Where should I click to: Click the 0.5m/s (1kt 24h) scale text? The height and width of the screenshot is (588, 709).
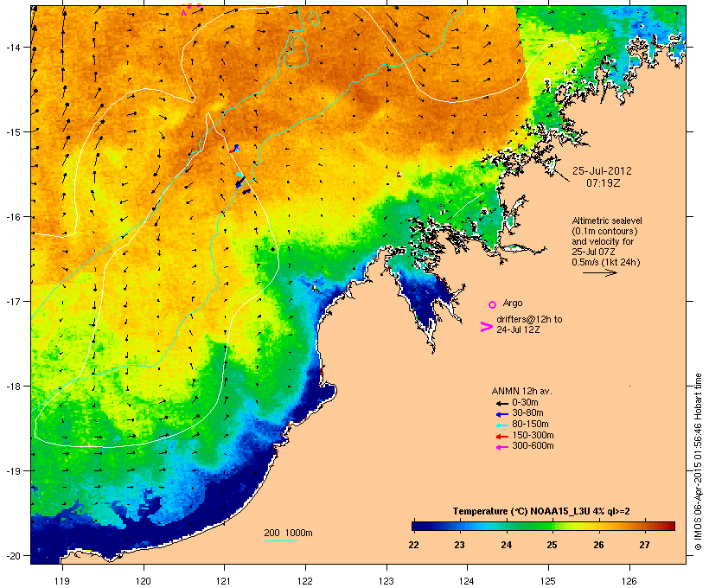[606, 262]
